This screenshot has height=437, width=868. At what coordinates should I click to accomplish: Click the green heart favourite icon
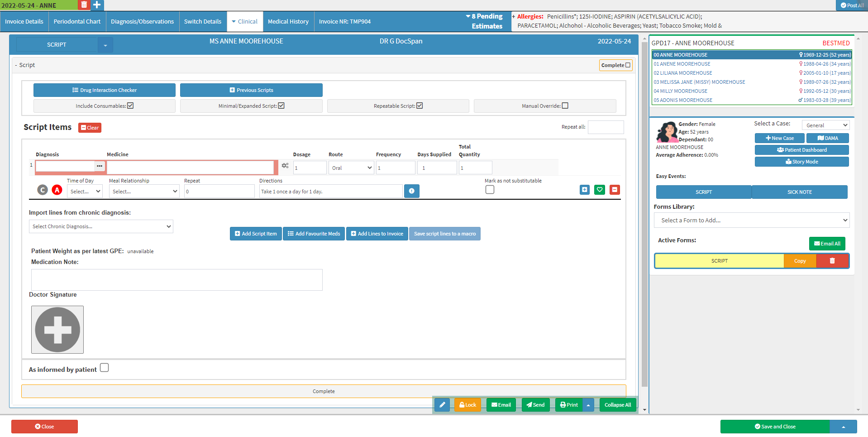point(599,190)
